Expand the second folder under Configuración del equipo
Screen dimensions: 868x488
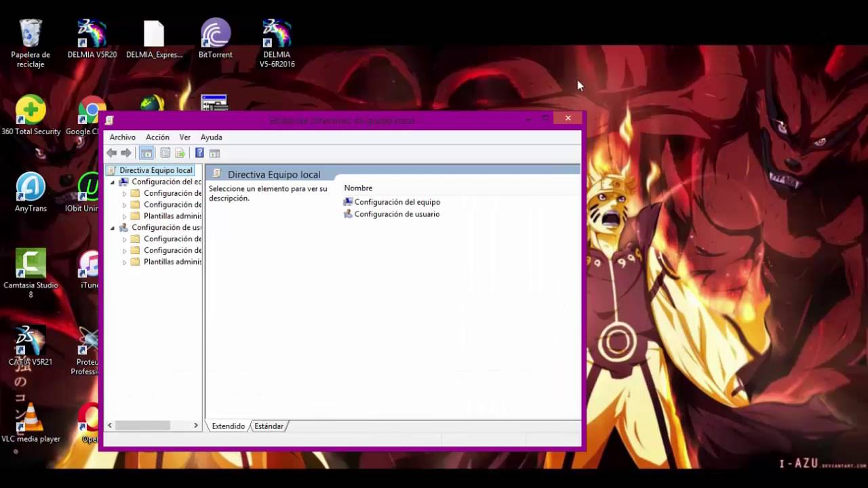[x=124, y=205]
